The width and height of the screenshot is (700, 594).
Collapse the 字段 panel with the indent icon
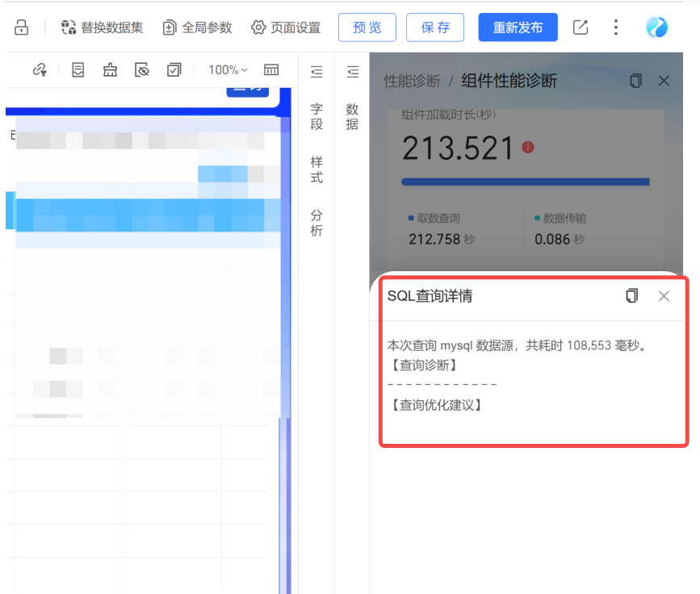[316, 73]
